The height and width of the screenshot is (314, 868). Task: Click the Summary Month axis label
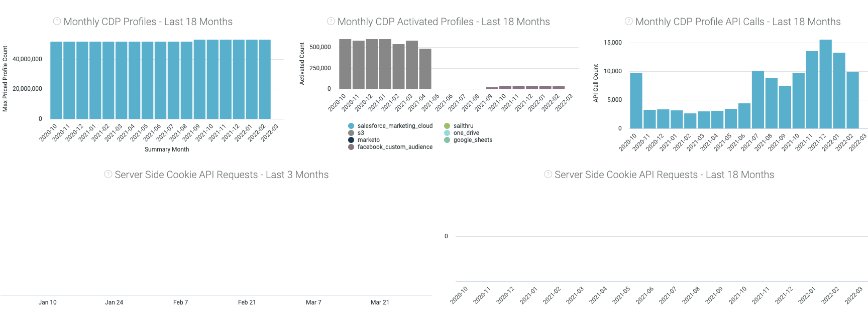(x=167, y=149)
